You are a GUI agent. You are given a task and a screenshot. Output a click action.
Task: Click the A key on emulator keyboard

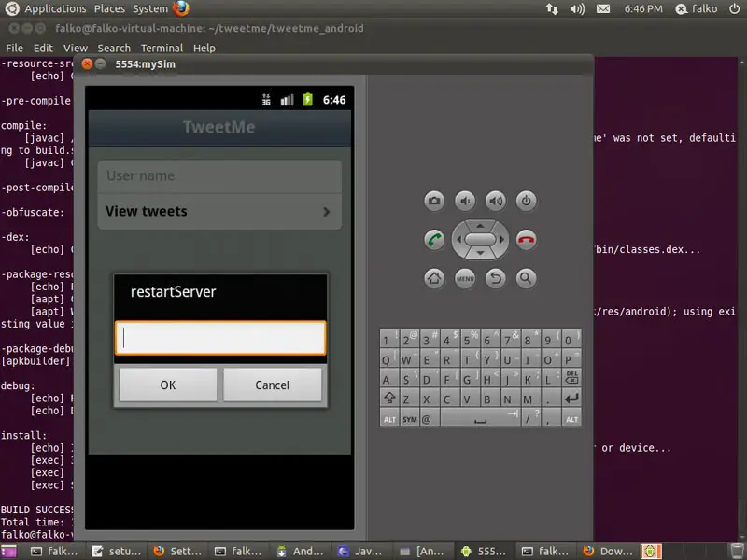pyautogui.click(x=389, y=378)
